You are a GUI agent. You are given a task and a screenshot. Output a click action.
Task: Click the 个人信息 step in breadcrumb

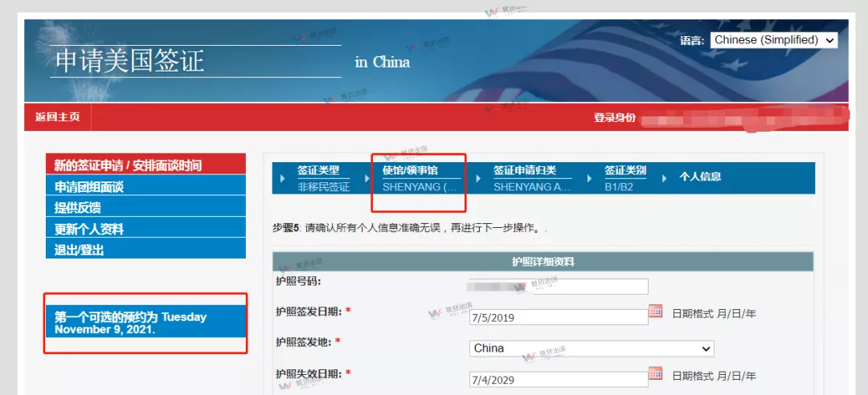pos(700,177)
